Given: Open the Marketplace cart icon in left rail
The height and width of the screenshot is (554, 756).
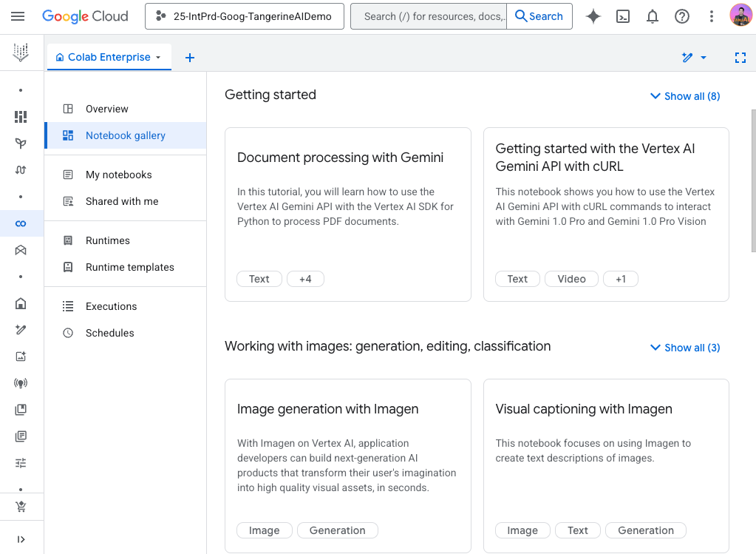Looking at the screenshot, I should pyautogui.click(x=21, y=506).
